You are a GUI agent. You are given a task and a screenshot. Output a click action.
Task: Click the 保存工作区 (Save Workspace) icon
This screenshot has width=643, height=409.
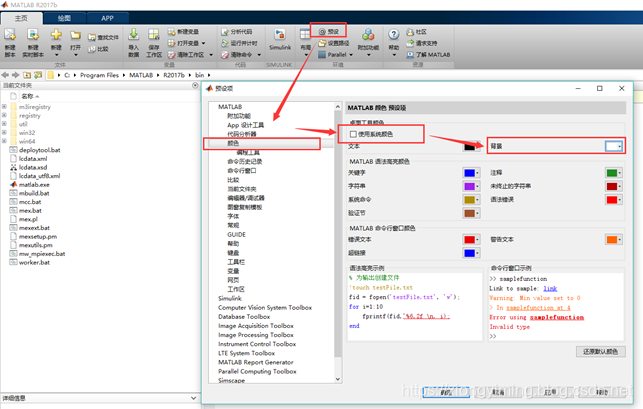click(x=154, y=34)
